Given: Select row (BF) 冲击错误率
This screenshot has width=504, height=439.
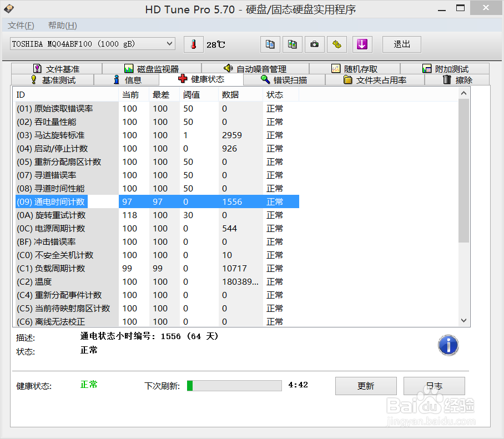Looking at the screenshot, I should 157,241.
